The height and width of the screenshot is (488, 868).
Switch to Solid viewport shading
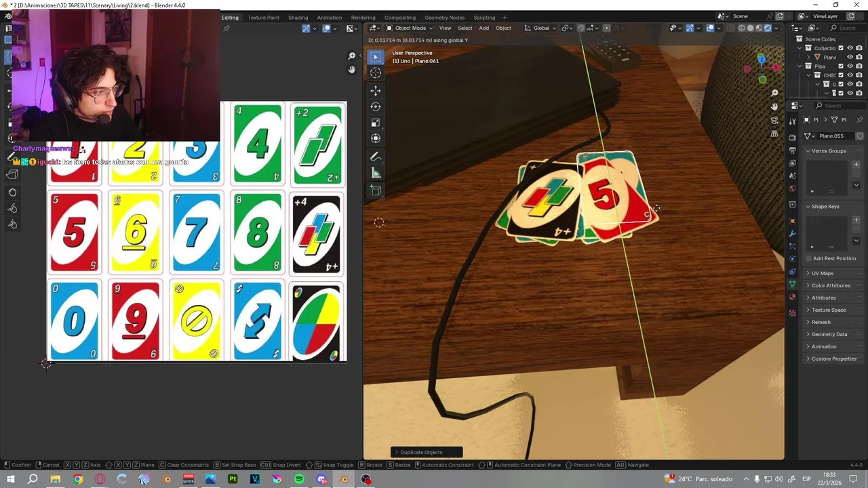click(750, 28)
